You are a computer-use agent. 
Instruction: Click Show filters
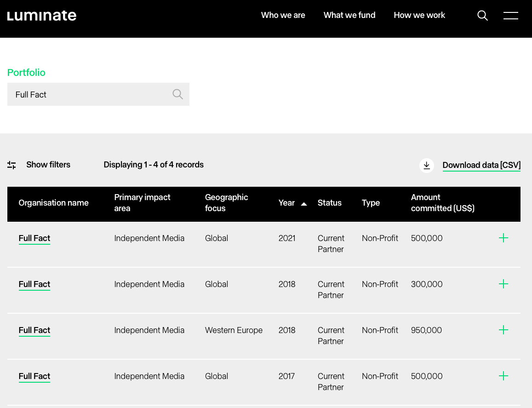(x=48, y=165)
